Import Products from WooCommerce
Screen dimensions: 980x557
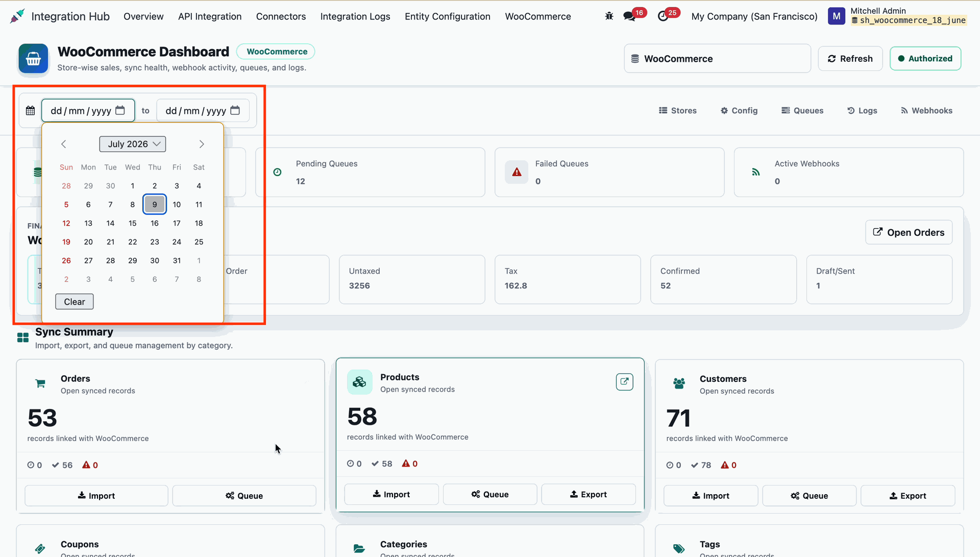click(x=391, y=494)
